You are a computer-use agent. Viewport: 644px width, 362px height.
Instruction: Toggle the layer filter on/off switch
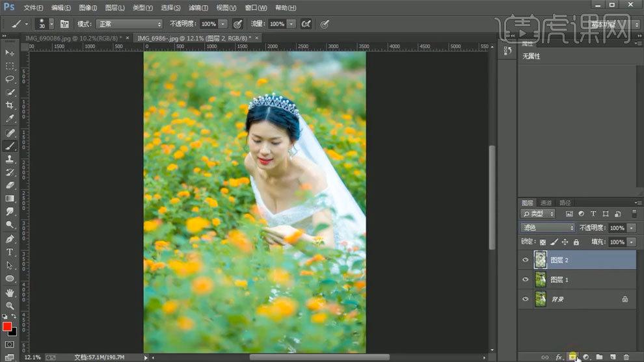[634, 213]
